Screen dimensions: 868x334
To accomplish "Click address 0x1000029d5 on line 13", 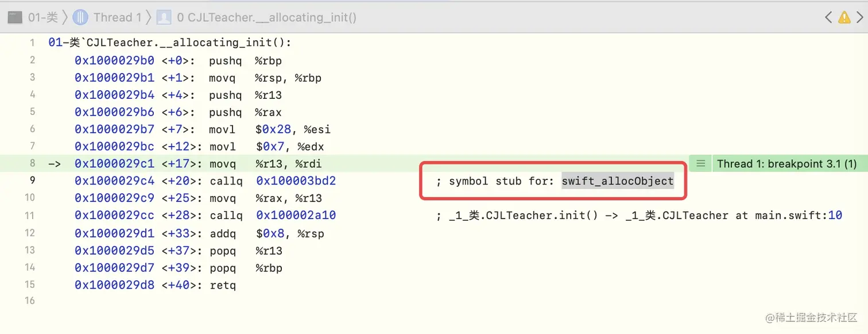I will tap(114, 251).
